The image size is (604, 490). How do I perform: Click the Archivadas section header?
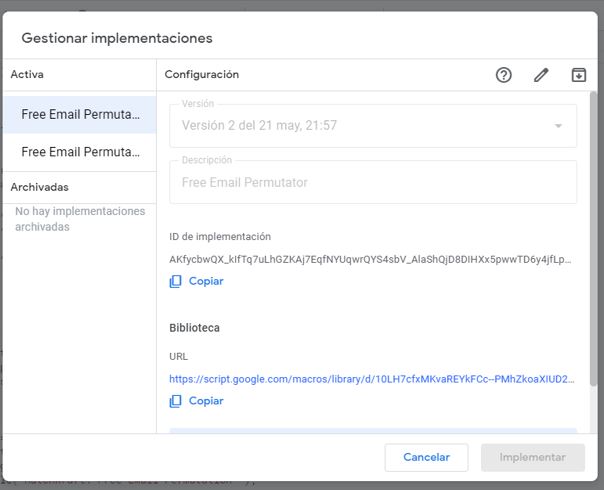pyautogui.click(x=40, y=187)
